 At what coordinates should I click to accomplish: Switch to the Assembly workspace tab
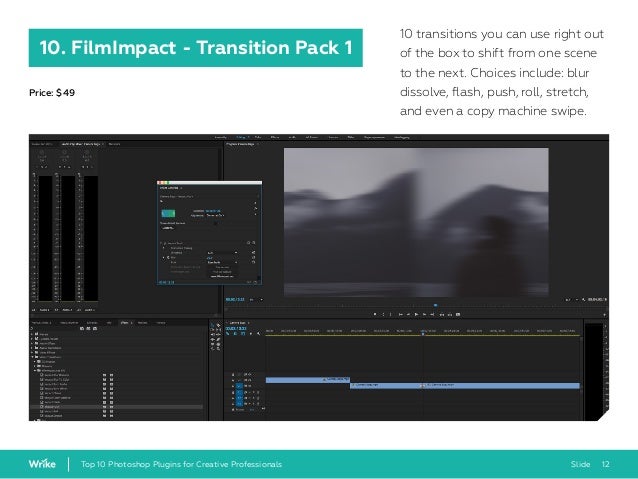(x=220, y=137)
